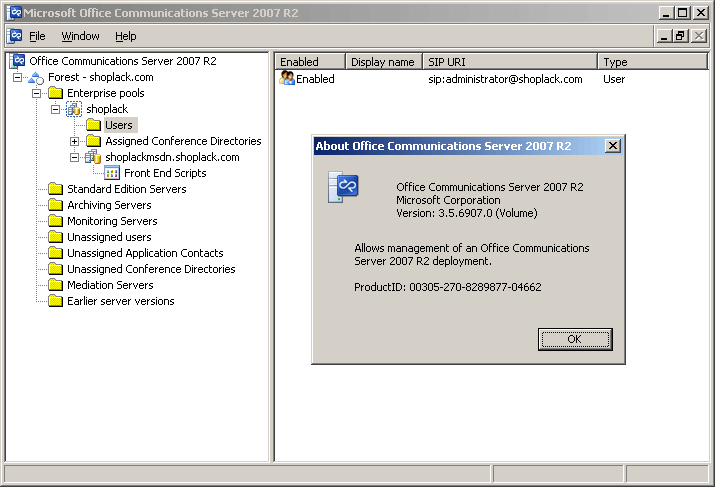Sort by the SIP URI column header
Screen dimensions: 715x487
[510, 62]
